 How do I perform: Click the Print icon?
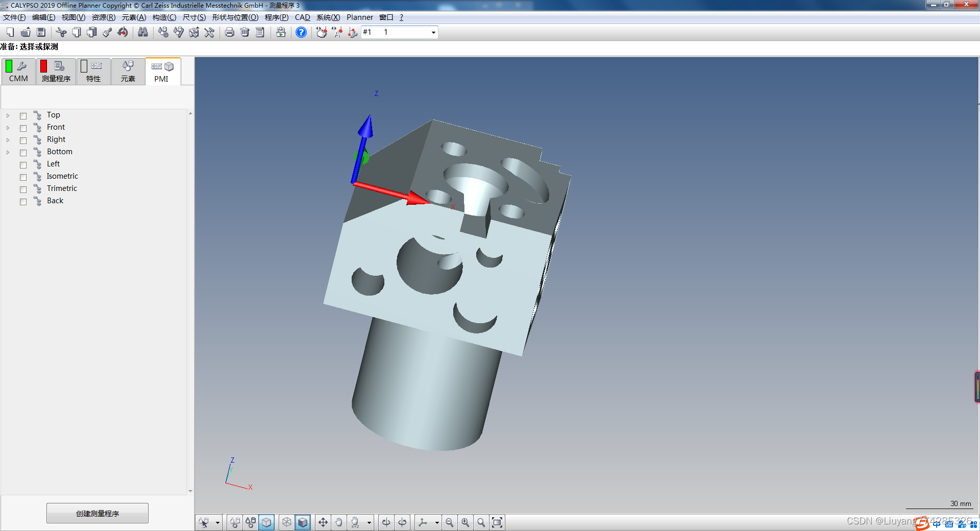click(230, 32)
